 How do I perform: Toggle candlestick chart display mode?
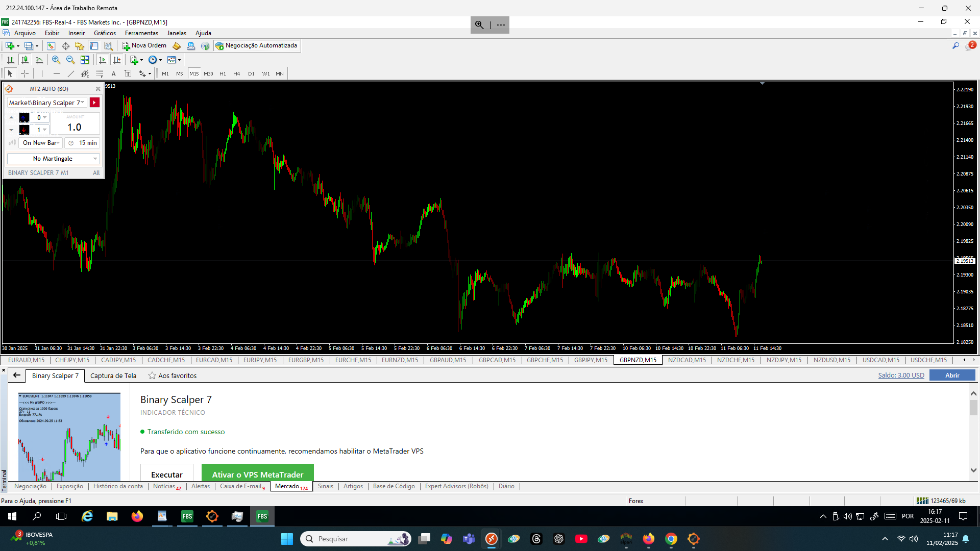24,60
